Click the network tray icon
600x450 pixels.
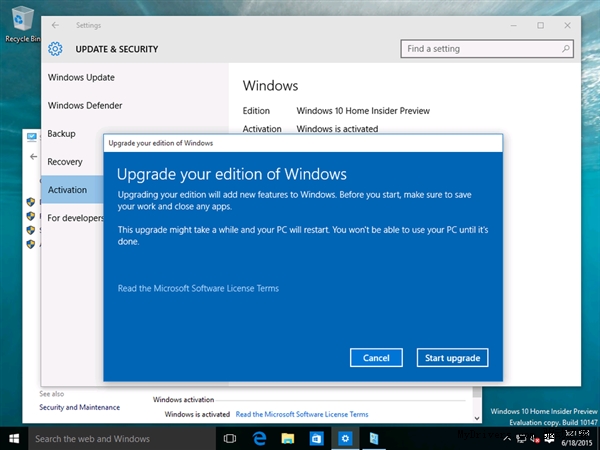click(x=521, y=439)
